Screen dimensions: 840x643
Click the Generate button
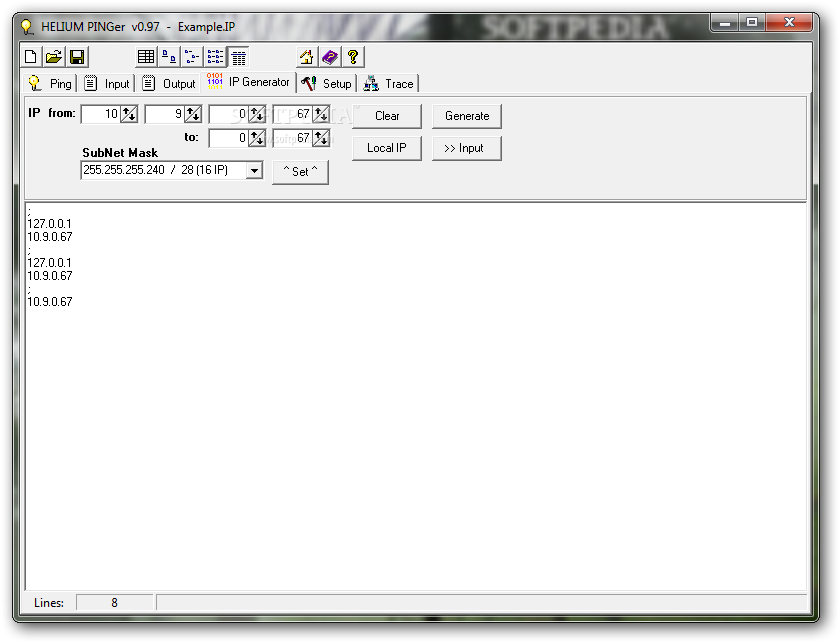tap(467, 116)
